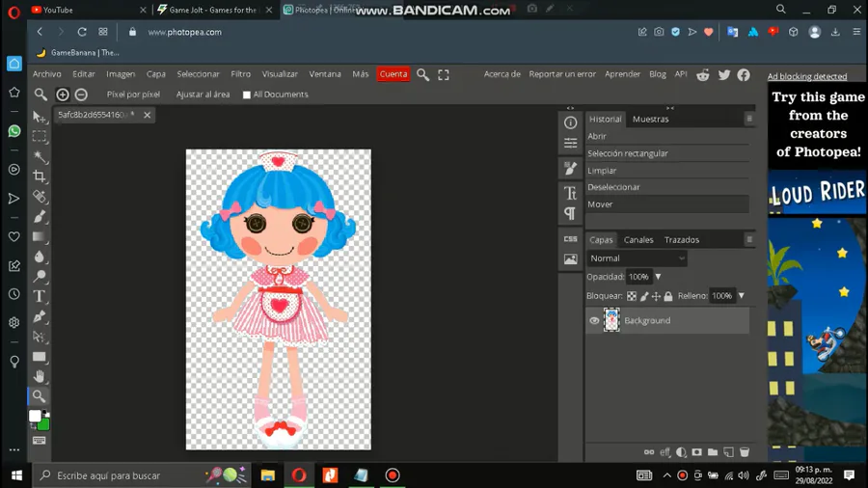Screen dimensions: 868x488
Task: Open layer effects eff button
Action: tap(665, 452)
